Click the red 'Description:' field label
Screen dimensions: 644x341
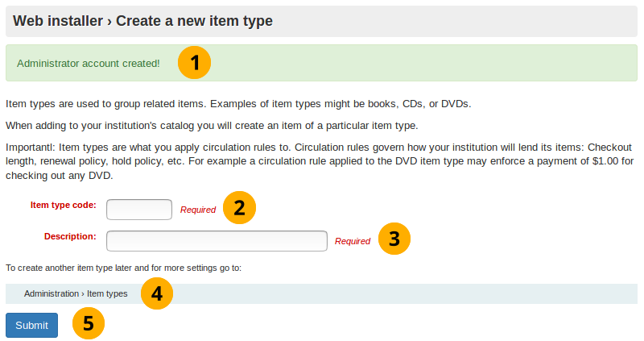[x=70, y=236]
